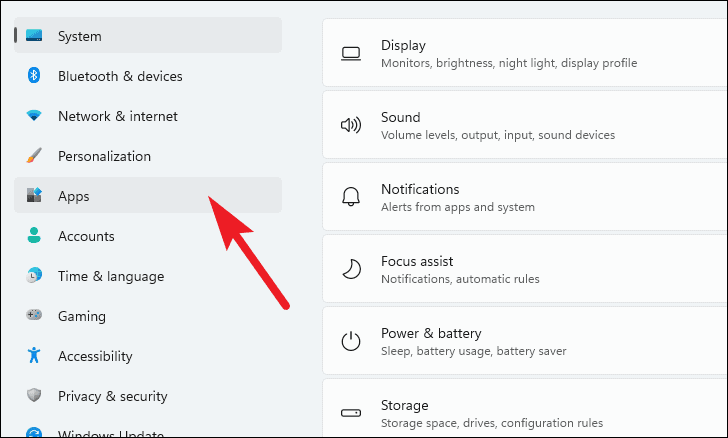Go to Network & internet settings
This screenshot has height=438, width=728.
click(148, 116)
